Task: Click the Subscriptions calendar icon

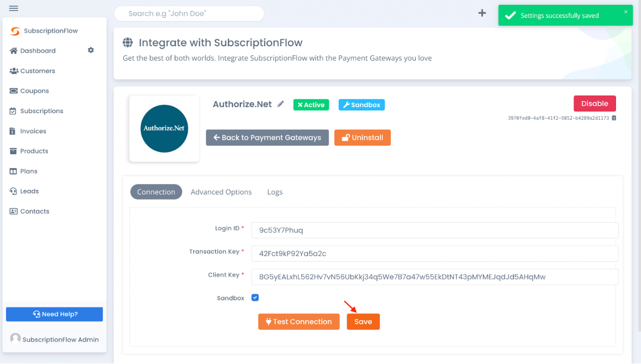Action: pyautogui.click(x=13, y=111)
